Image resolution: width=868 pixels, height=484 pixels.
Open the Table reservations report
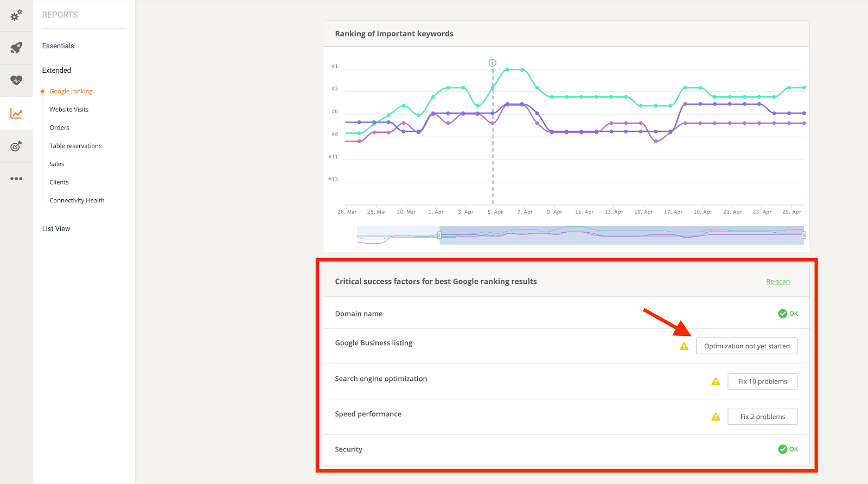point(75,146)
